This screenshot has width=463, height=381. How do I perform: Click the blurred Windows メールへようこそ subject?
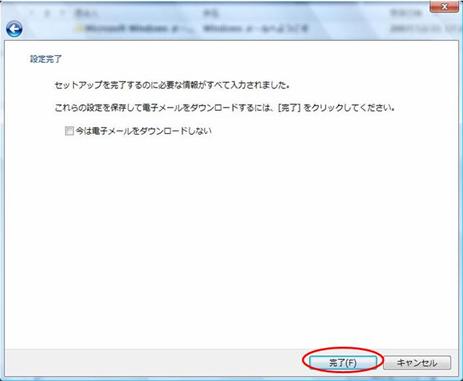pos(255,29)
